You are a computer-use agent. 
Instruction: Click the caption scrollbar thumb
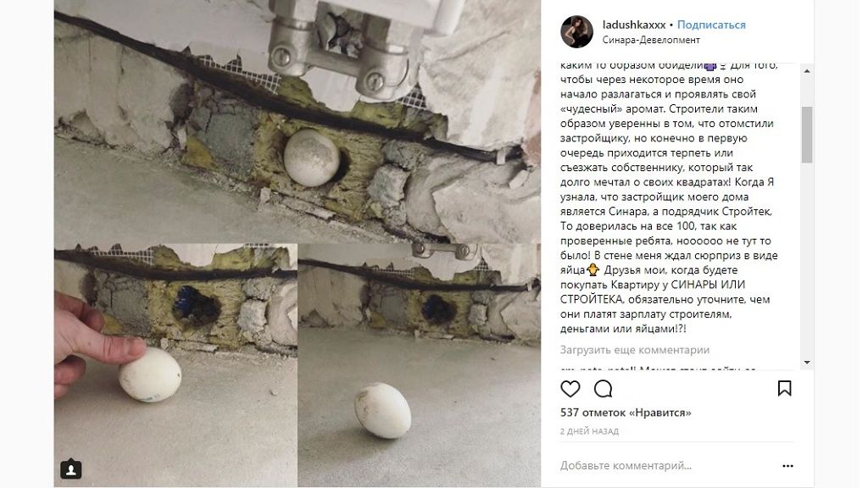(x=807, y=135)
